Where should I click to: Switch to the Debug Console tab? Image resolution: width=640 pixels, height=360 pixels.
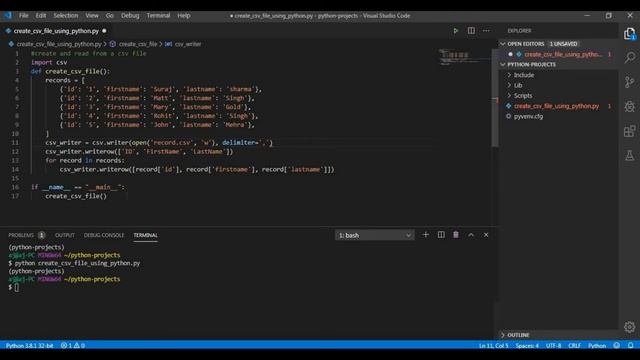[x=104, y=235]
